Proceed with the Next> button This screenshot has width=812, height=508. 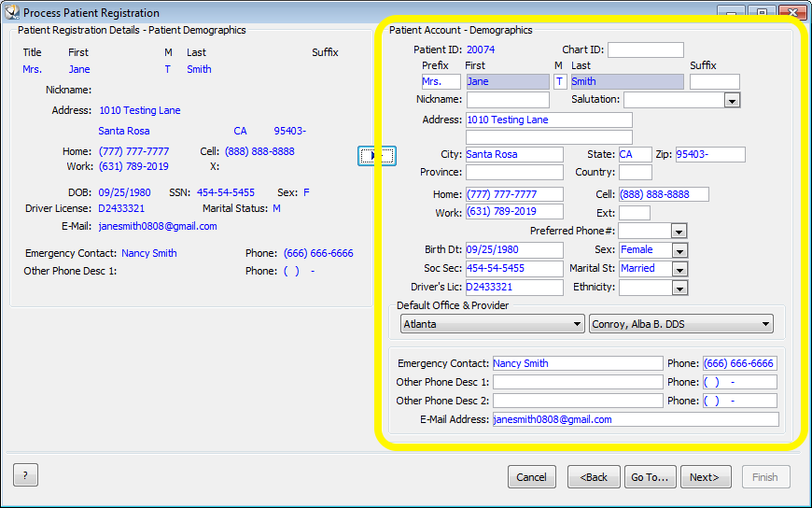705,477
